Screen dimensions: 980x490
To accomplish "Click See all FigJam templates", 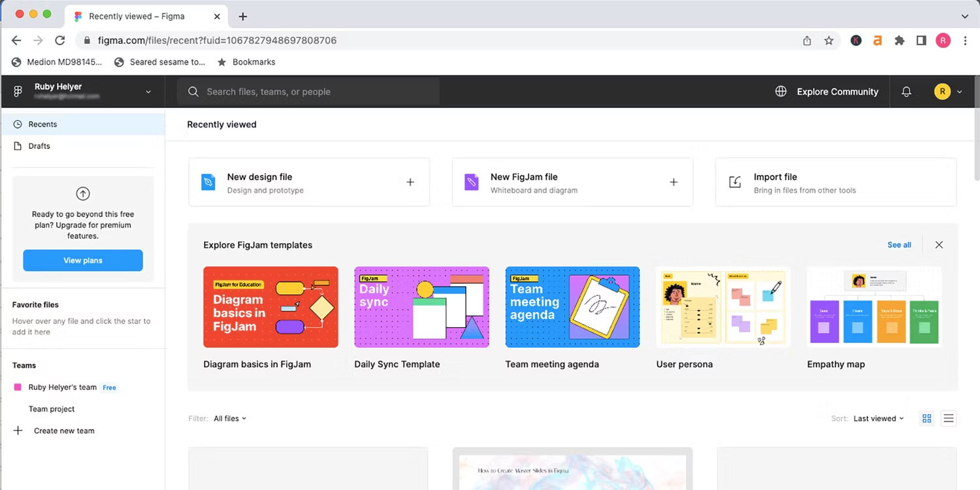I will pos(899,245).
